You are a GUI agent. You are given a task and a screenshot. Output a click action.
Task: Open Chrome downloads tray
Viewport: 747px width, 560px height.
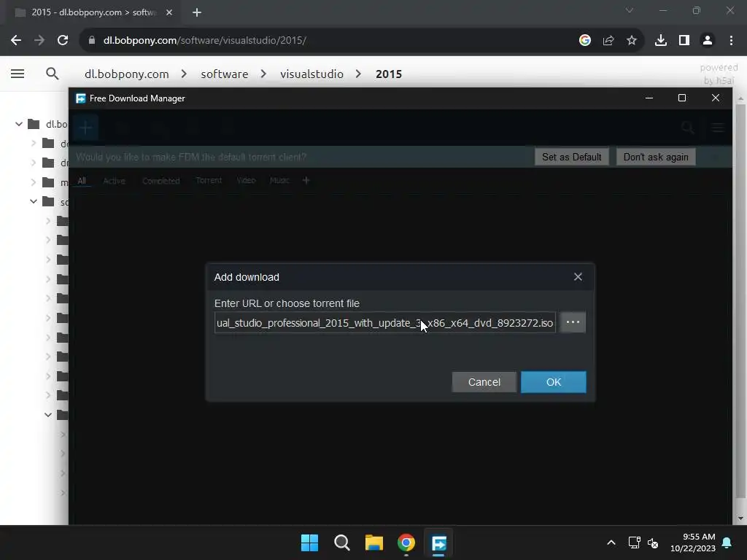click(661, 40)
